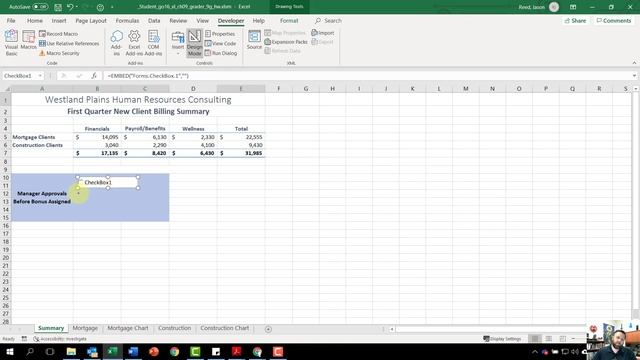Open the Construction sheet tab

coord(174,328)
